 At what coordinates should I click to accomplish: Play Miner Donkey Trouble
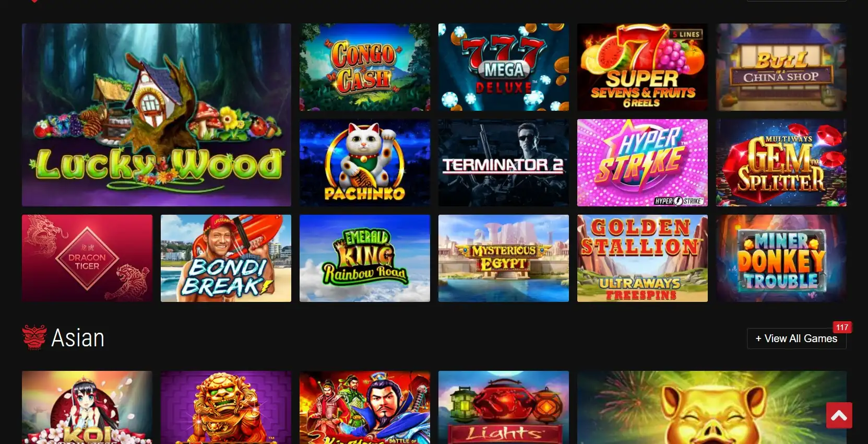[x=781, y=258]
